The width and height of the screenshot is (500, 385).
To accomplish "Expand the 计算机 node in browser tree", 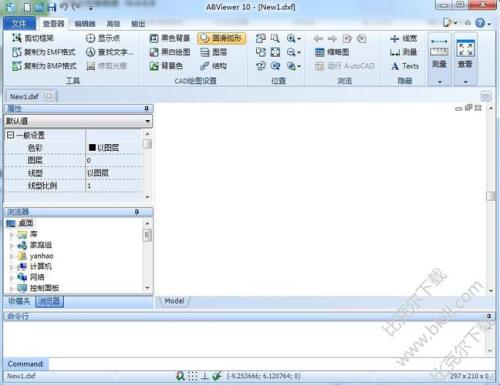I will tap(11, 267).
